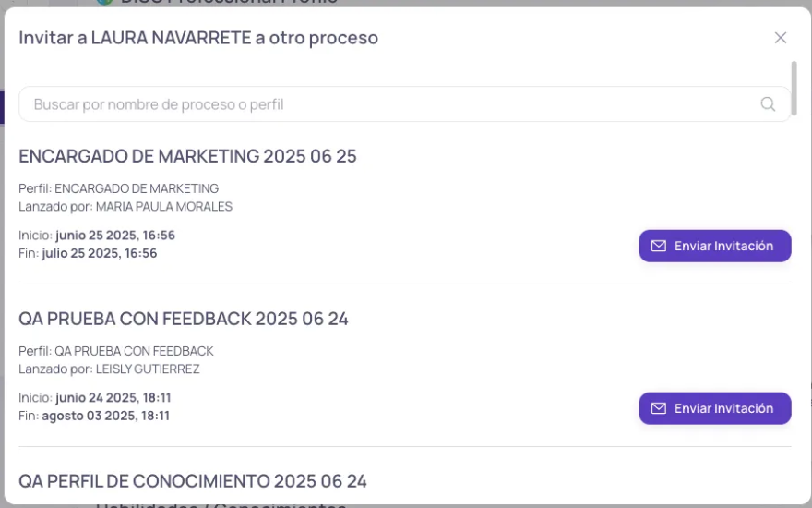Click 'Lanzado por: LEISLY GUTIERREZ' text

[109, 369]
